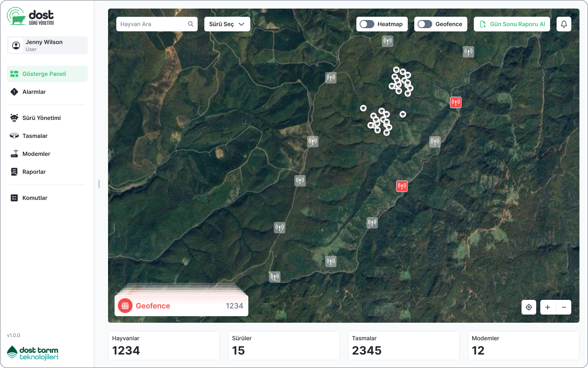Screen dimensions: 588x368
Task: Click the red Geofence grid icon on card
Action: tap(125, 306)
